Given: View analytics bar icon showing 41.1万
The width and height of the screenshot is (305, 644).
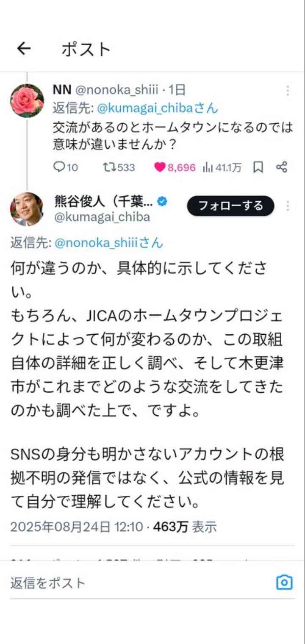Looking at the screenshot, I should pos(208,167).
